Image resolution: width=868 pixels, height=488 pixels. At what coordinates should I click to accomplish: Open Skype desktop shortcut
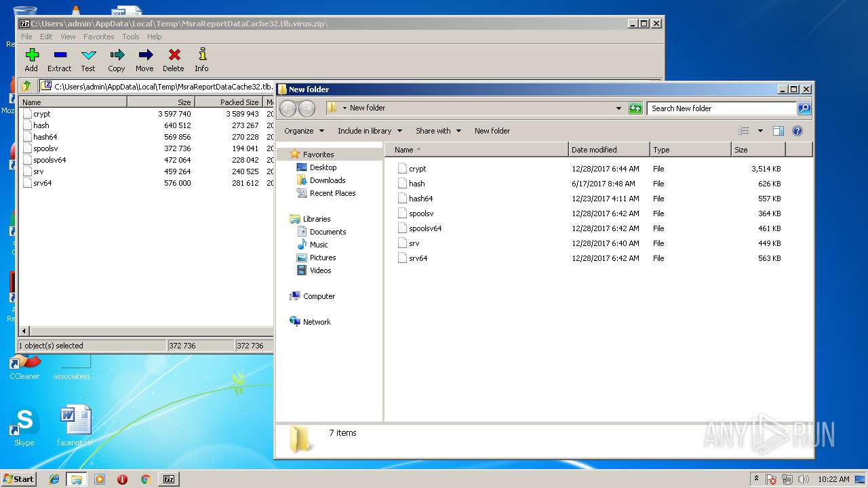click(24, 427)
